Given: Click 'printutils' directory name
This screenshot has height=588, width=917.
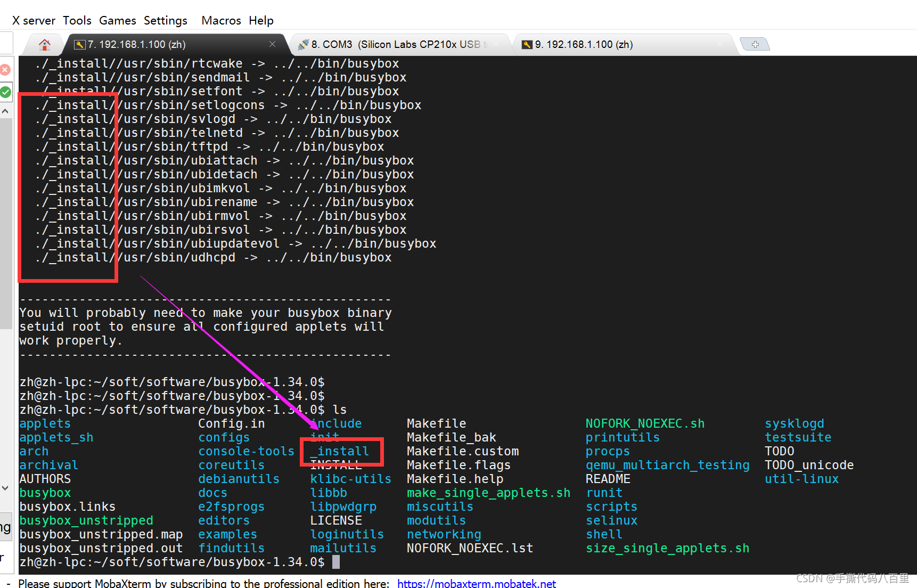Looking at the screenshot, I should tap(623, 437).
